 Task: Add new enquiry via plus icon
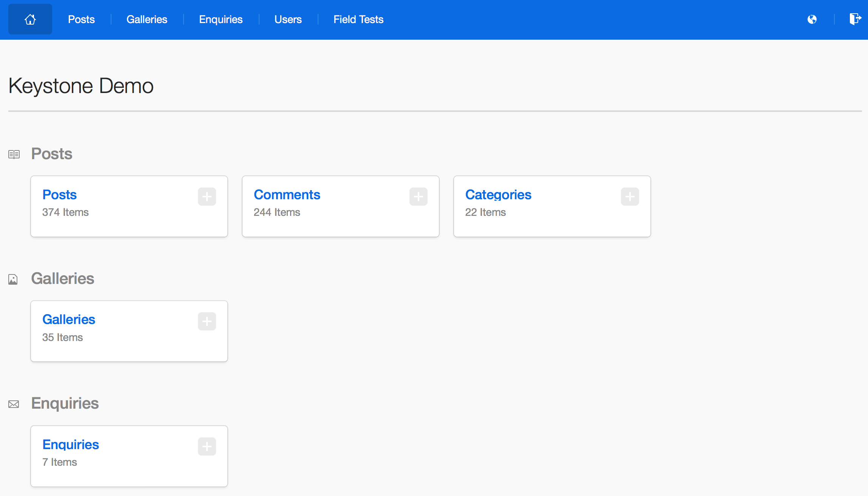207,446
